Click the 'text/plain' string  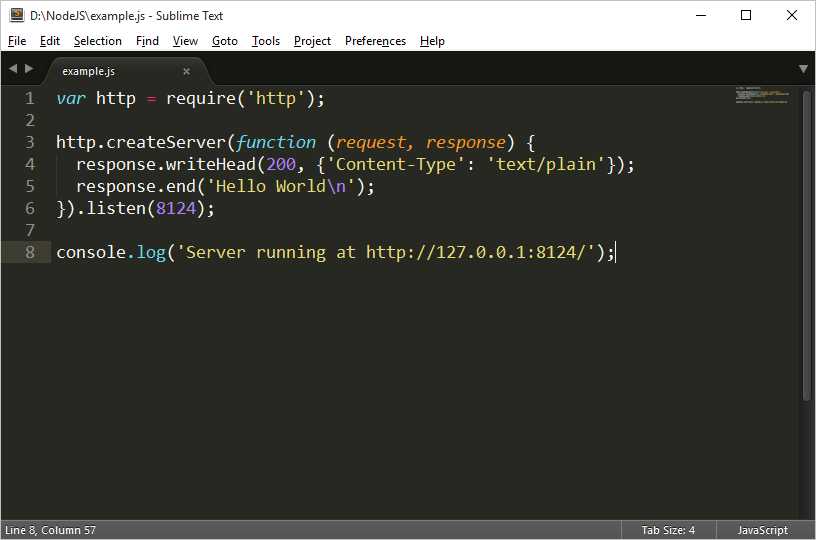tap(546, 164)
